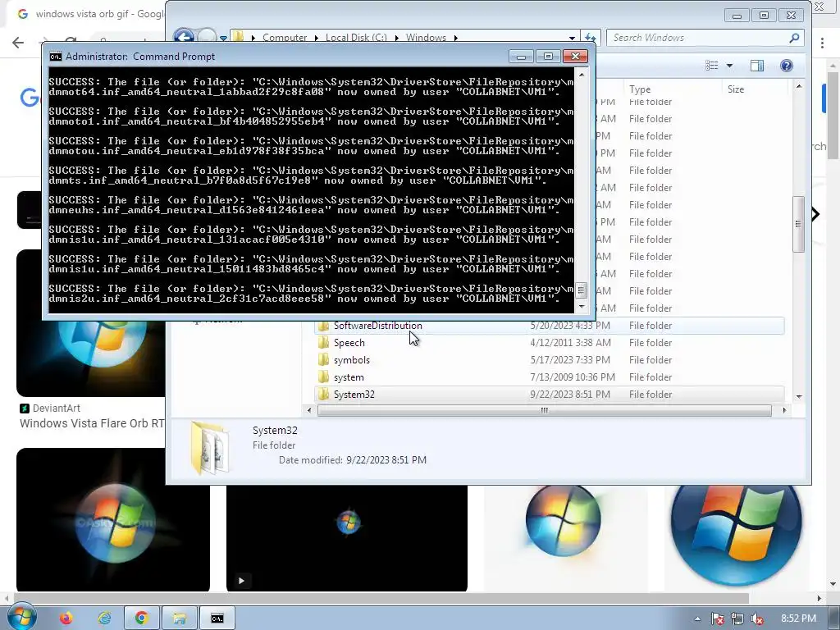This screenshot has width=840, height=630.
Task: Launch Firefox from the taskbar
Action: [66, 619]
